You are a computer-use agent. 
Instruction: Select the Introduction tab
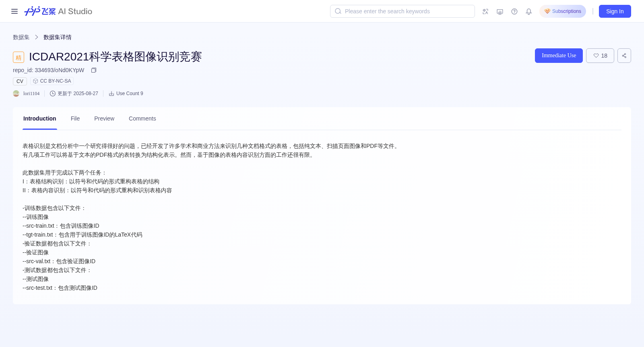pos(40,118)
